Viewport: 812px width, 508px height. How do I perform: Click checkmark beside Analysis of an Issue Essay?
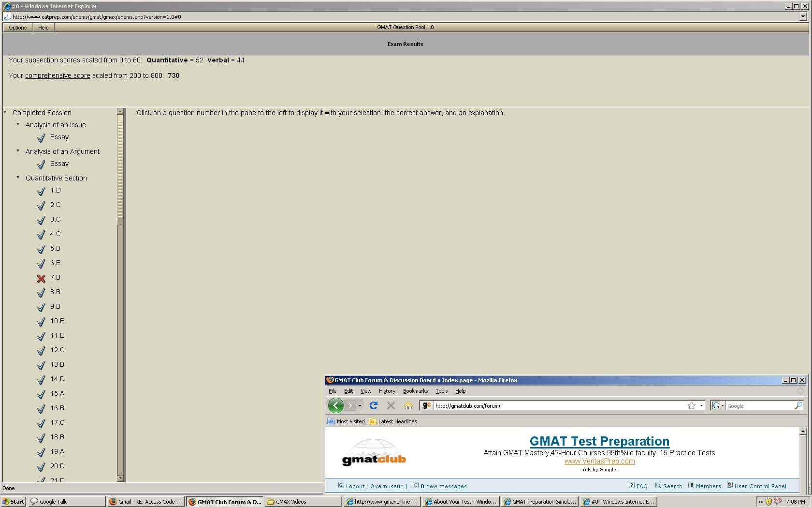[41, 138]
